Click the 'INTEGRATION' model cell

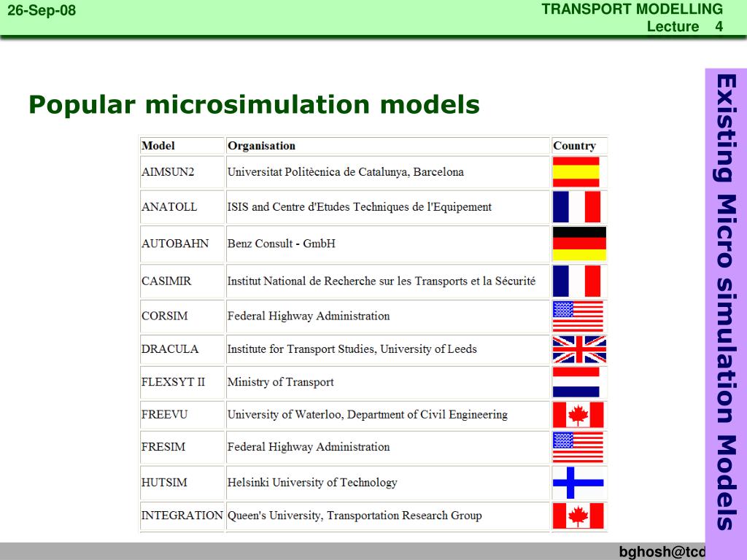182,516
